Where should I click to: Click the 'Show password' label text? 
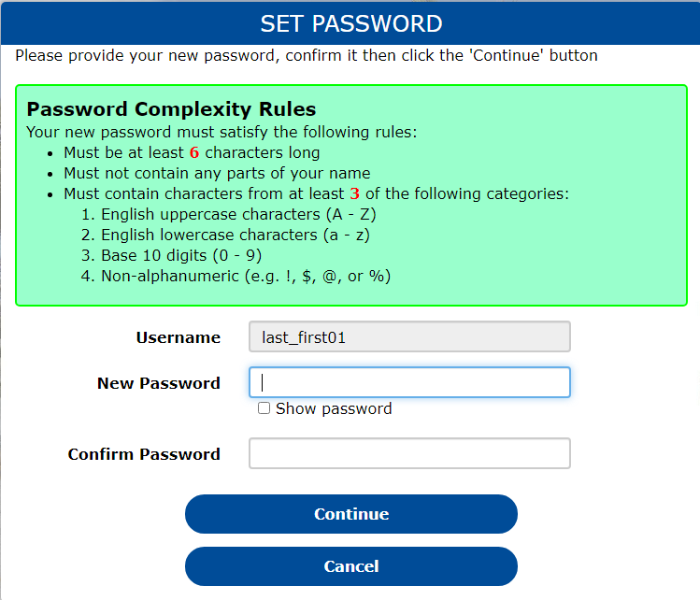(x=334, y=408)
